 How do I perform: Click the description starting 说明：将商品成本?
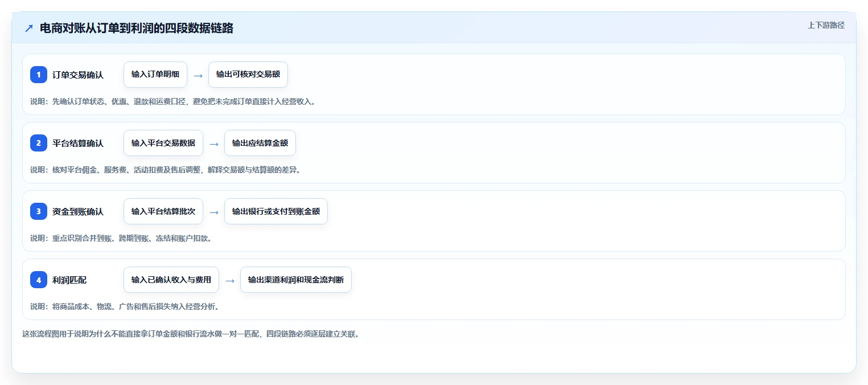point(125,306)
